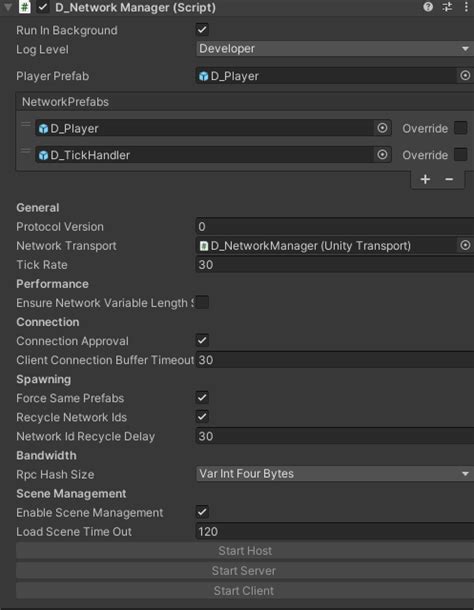
Task: Enable Override for D_Player prefab
Action: coord(461,128)
